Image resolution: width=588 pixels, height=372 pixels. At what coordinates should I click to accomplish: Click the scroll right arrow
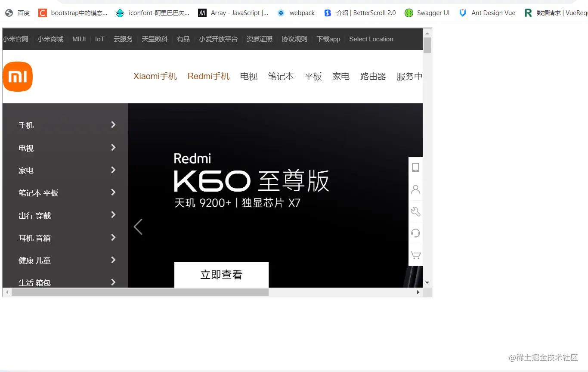[418, 292]
